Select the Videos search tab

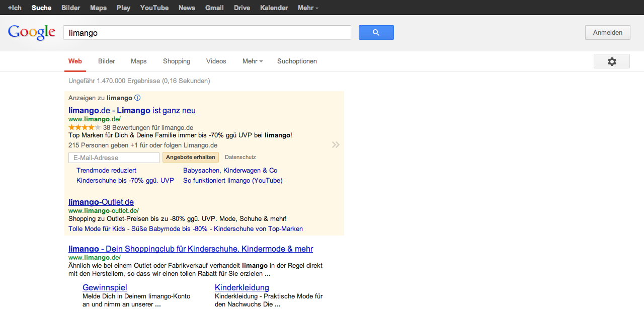(x=216, y=61)
